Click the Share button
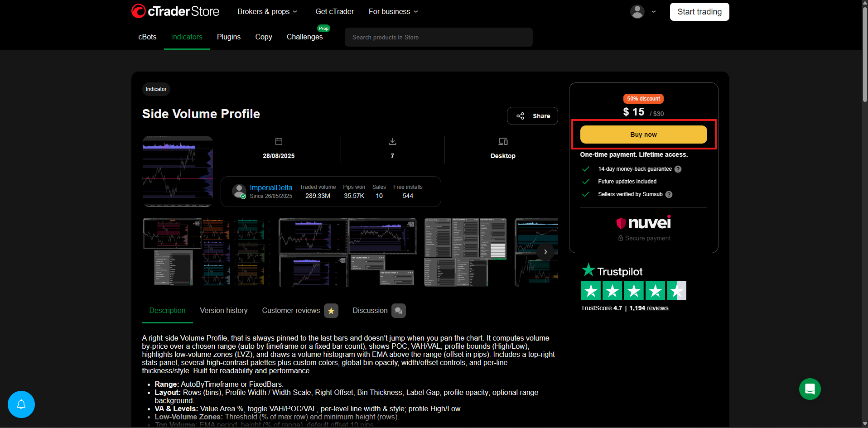 pos(532,116)
